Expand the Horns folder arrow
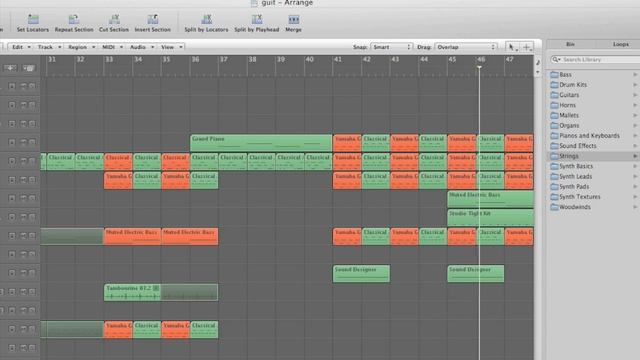 pyautogui.click(x=635, y=105)
